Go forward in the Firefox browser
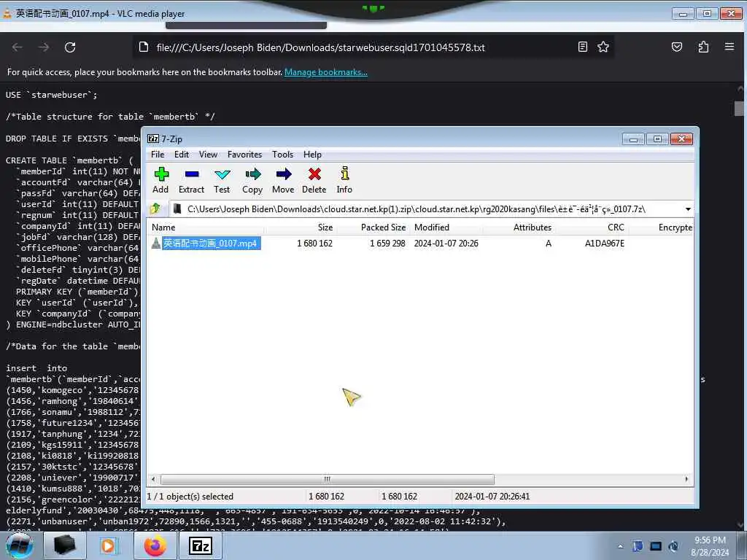The image size is (747, 560). [x=44, y=47]
